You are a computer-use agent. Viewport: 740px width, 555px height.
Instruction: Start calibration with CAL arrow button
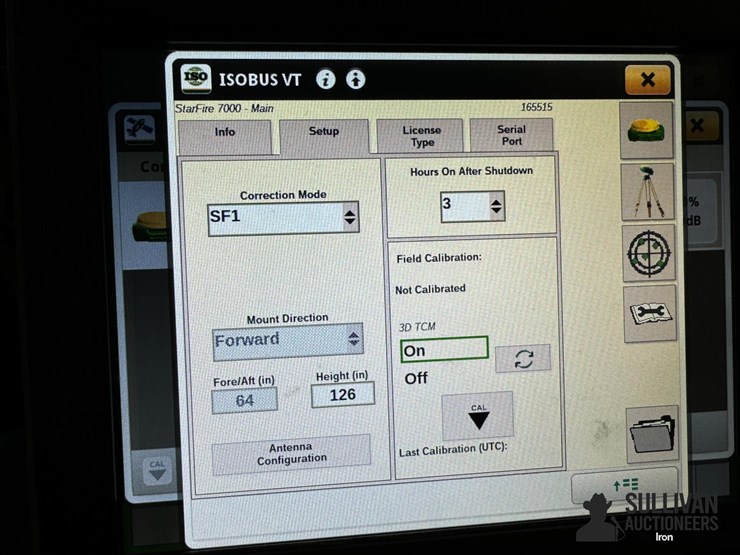(478, 416)
